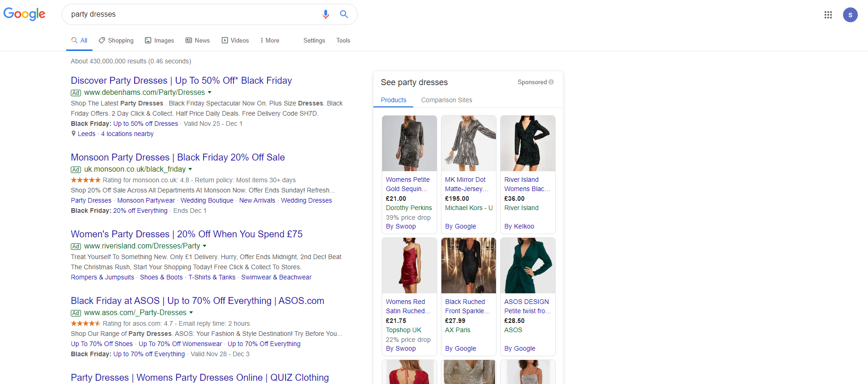Open Shoes & Boots sitelink

(x=161, y=277)
